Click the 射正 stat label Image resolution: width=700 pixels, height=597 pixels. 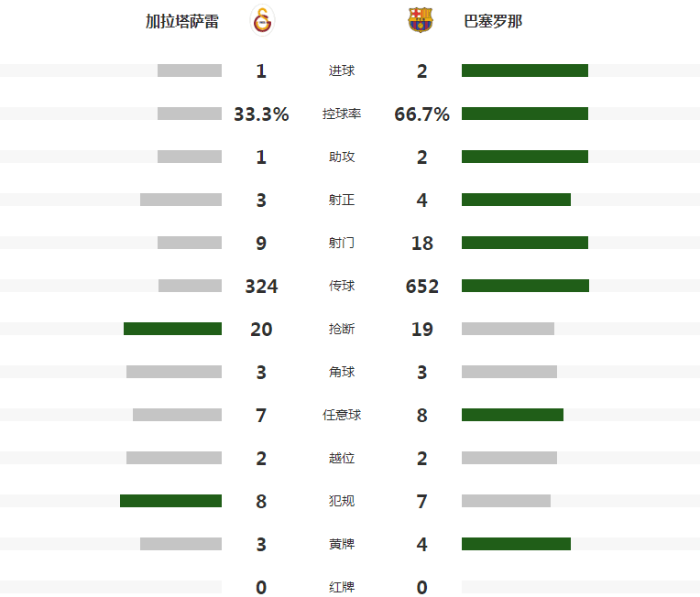[x=342, y=200]
